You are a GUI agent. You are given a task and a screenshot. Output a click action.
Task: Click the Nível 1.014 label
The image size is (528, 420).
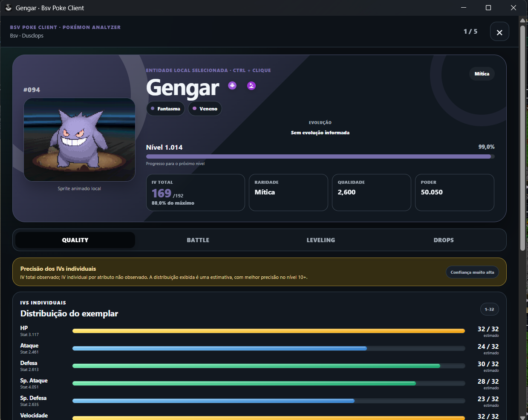164,148
